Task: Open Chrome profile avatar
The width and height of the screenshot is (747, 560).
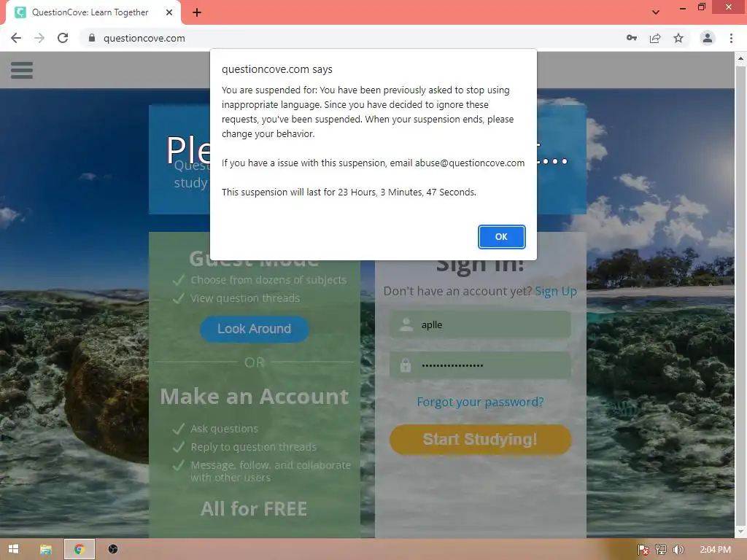Action: [x=708, y=38]
